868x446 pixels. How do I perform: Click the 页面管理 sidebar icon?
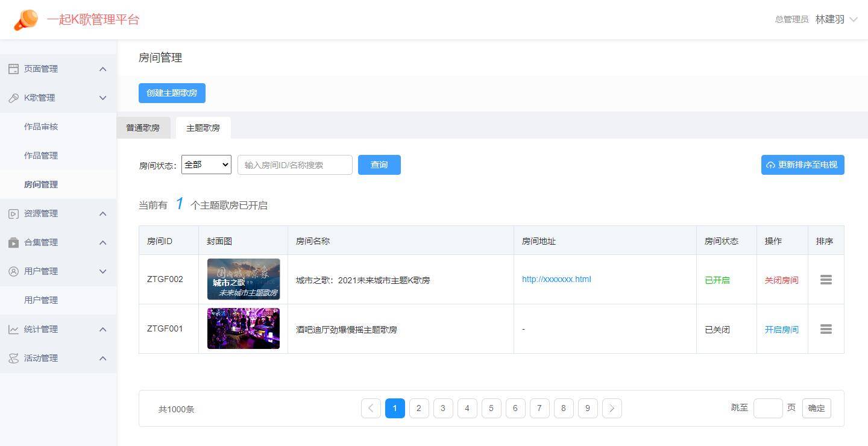point(13,69)
